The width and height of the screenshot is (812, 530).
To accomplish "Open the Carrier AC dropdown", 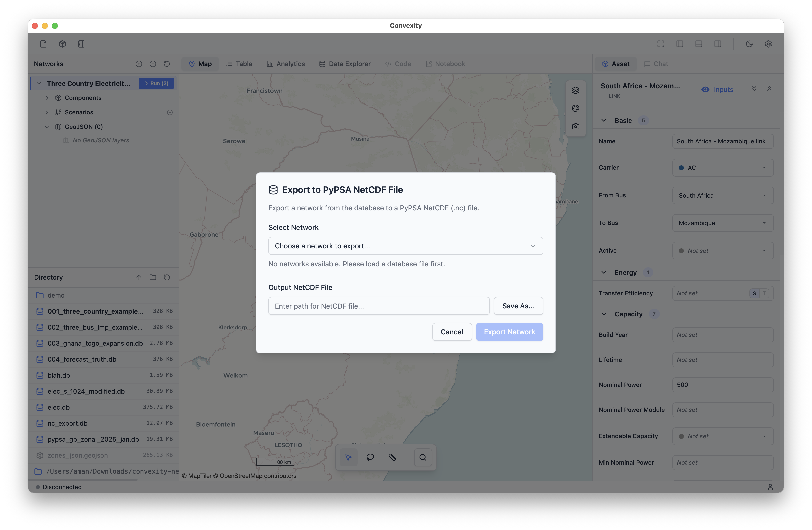I will (722, 168).
